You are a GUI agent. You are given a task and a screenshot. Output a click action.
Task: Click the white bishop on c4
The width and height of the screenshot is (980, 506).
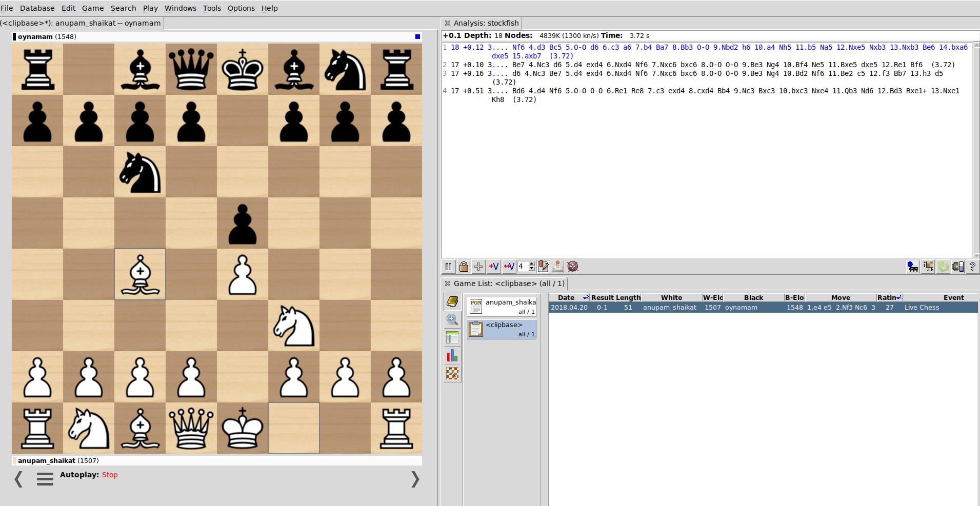tap(140, 274)
